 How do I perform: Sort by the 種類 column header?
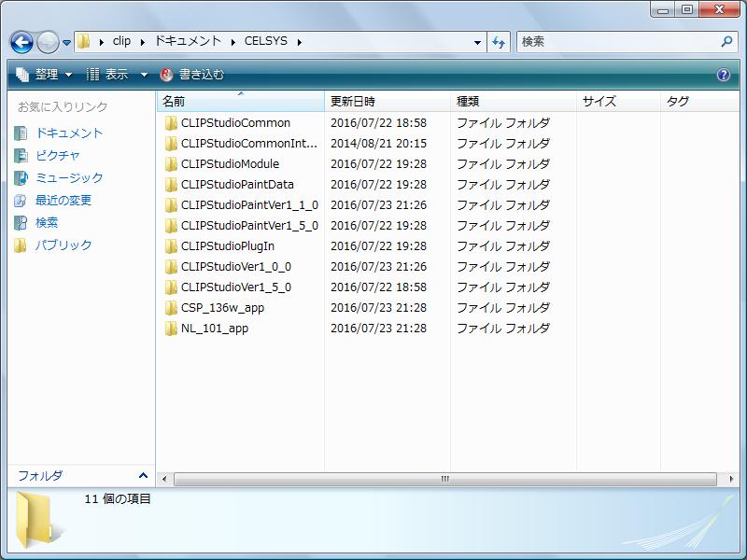pyautogui.click(x=513, y=101)
